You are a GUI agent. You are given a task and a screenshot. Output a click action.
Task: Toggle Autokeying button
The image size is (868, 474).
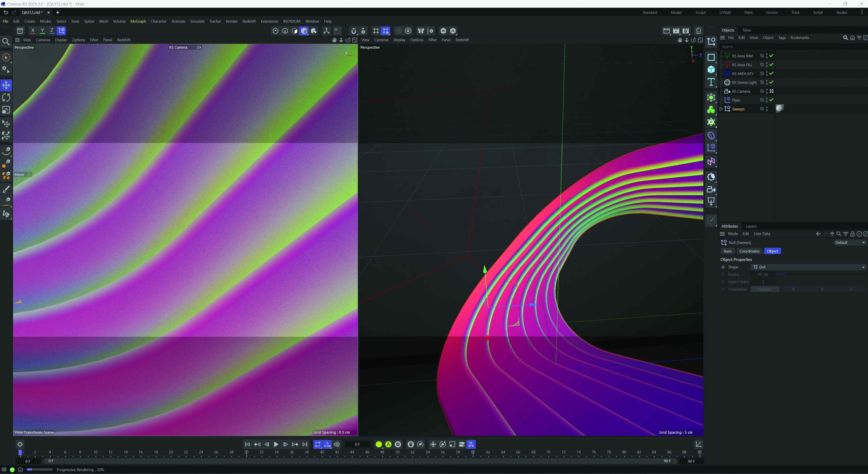388,444
